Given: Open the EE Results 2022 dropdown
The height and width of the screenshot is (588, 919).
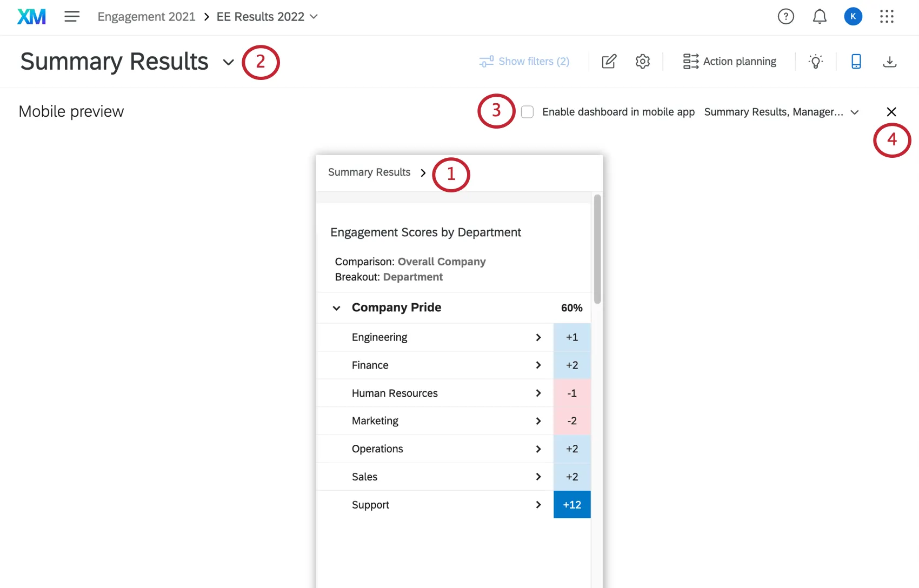Looking at the screenshot, I should coord(314,17).
